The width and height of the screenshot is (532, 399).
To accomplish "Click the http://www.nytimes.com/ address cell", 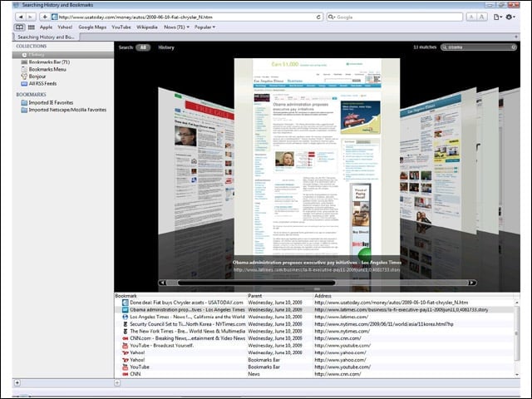I will tap(342, 331).
